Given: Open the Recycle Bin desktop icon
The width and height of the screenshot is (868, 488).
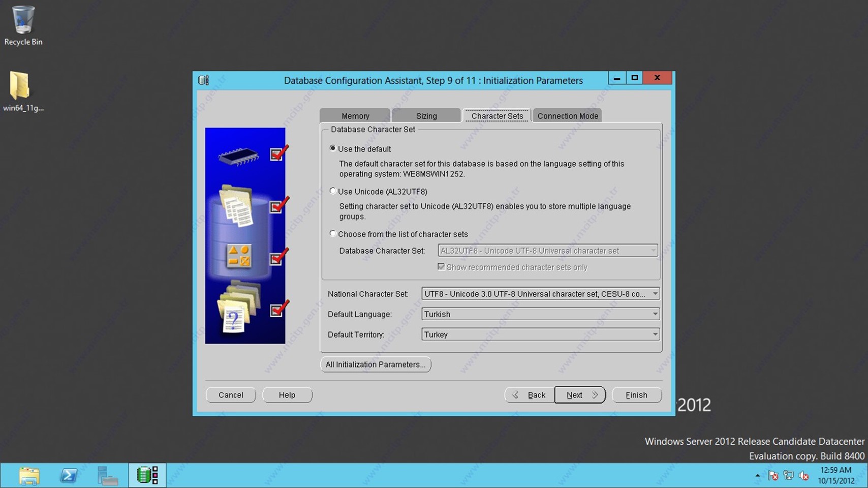Looking at the screenshot, I should pyautogui.click(x=23, y=25).
